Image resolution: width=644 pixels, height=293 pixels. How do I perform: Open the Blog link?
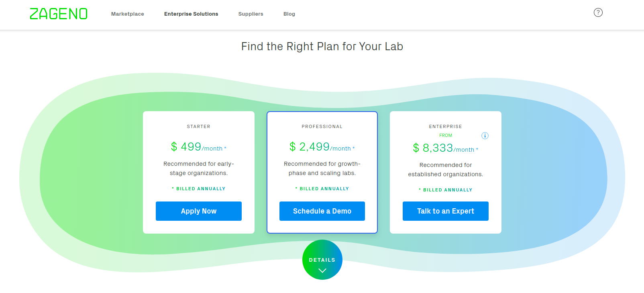(x=289, y=14)
